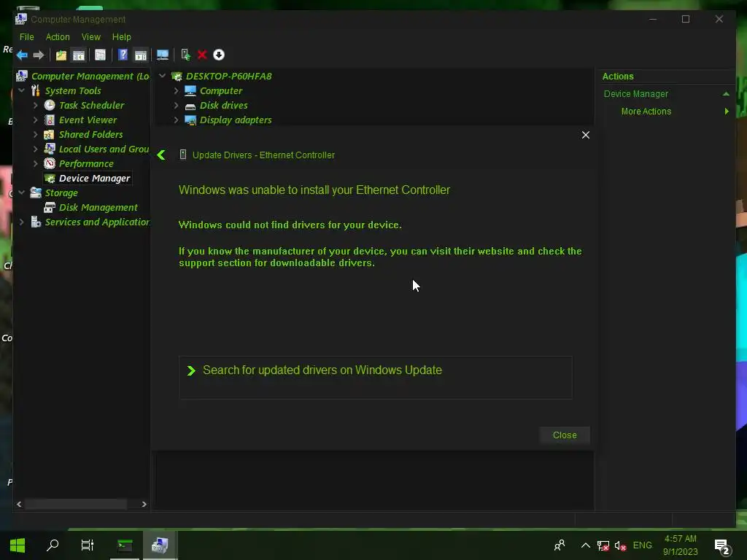This screenshot has width=747, height=560.
Task: Click the Disable device down-arrow icon
Action: 219,55
